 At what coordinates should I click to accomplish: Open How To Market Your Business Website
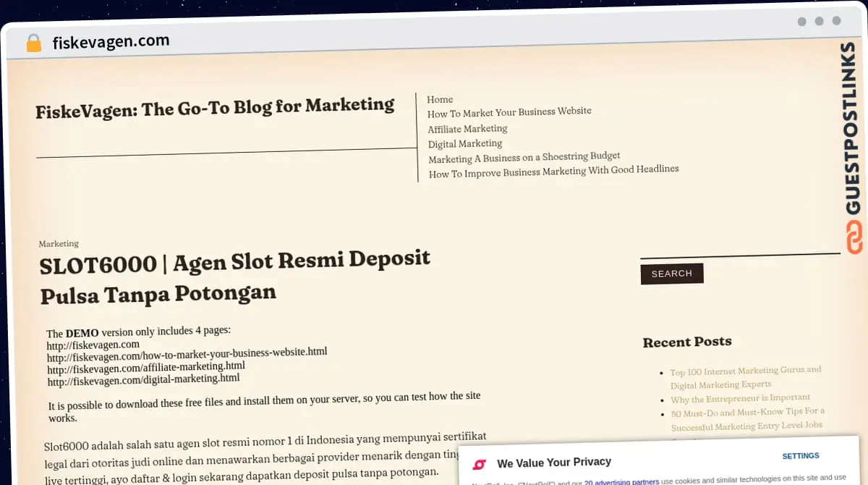[x=509, y=112]
